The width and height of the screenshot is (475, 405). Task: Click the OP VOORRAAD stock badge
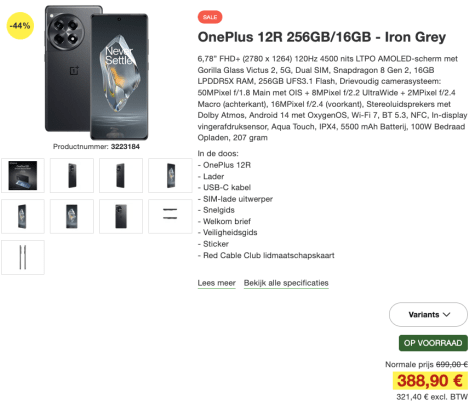[433, 343]
